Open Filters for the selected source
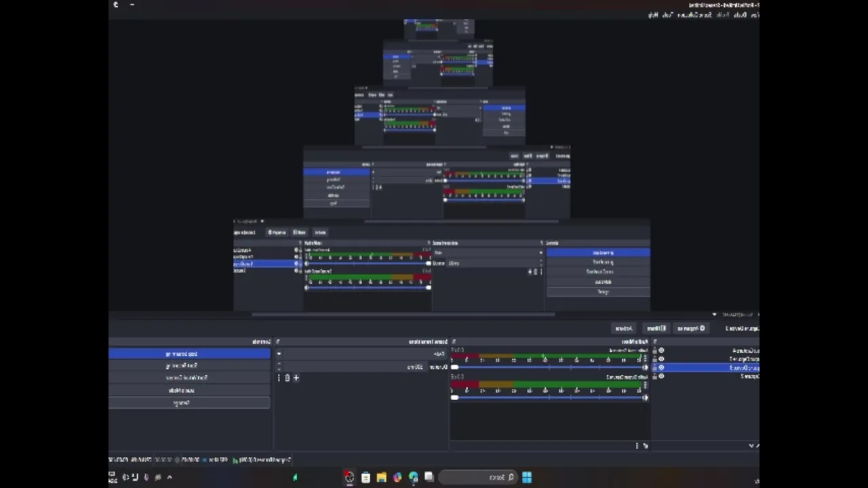This screenshot has height=488, width=868. (x=656, y=328)
